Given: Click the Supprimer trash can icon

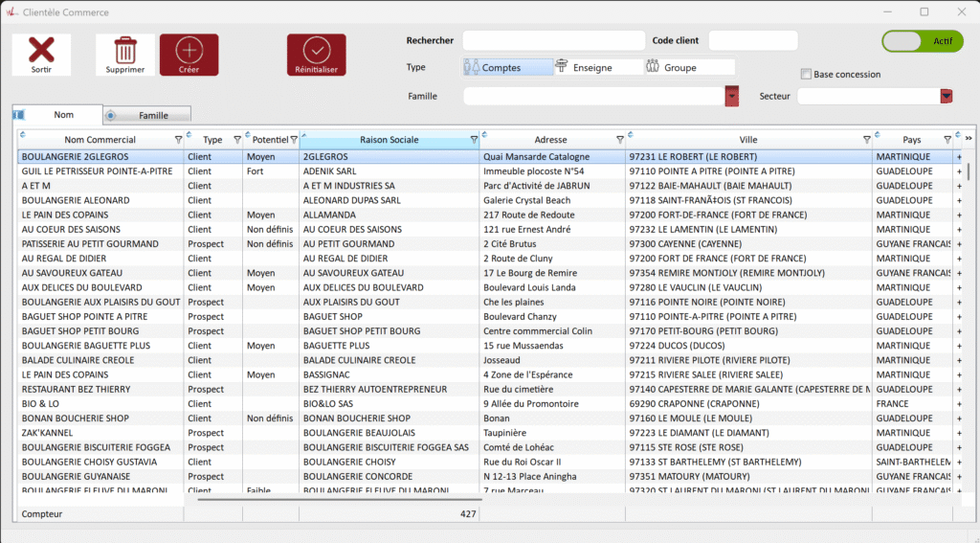Looking at the screenshot, I should tap(125, 50).
